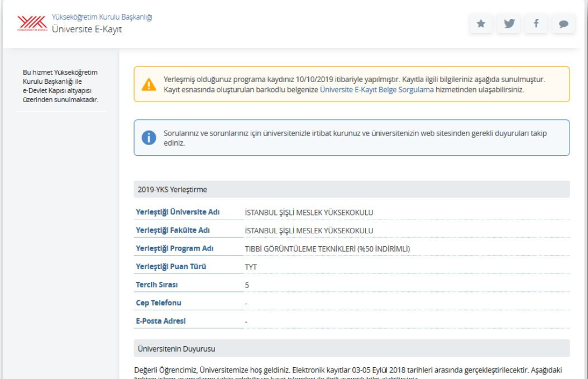Click the Üniversitenin Duyurusu section header
The image size is (588, 379).
click(175, 349)
